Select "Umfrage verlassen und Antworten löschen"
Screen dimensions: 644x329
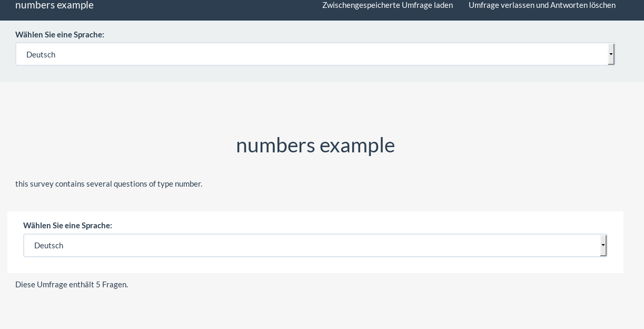coord(542,5)
